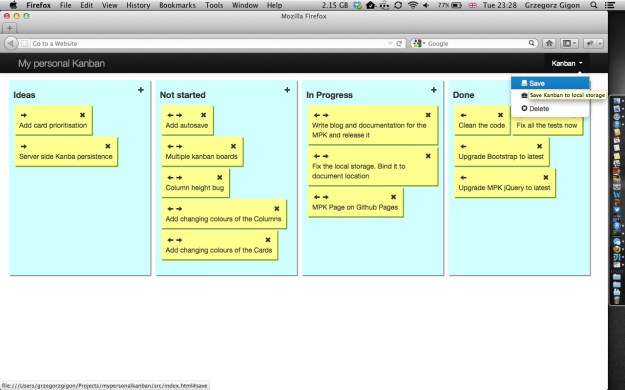Delete the 'Column height bug' card
The image size is (625, 390).
[x=220, y=177]
